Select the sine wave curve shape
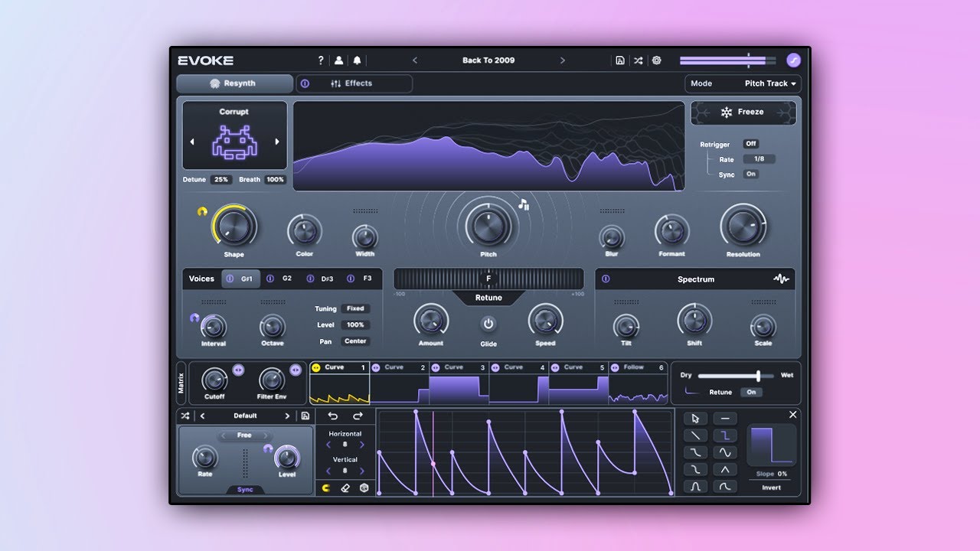Viewport: 980px width, 551px height. click(x=724, y=452)
